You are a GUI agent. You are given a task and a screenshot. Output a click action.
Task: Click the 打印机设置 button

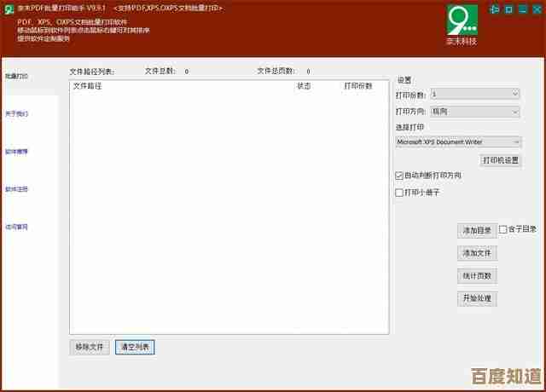pos(501,159)
